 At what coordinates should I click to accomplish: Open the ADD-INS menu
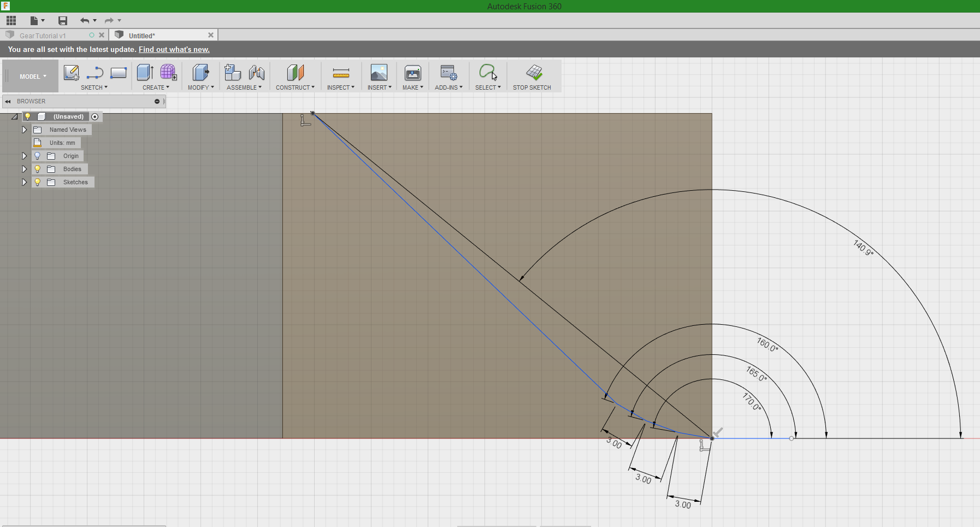448,87
